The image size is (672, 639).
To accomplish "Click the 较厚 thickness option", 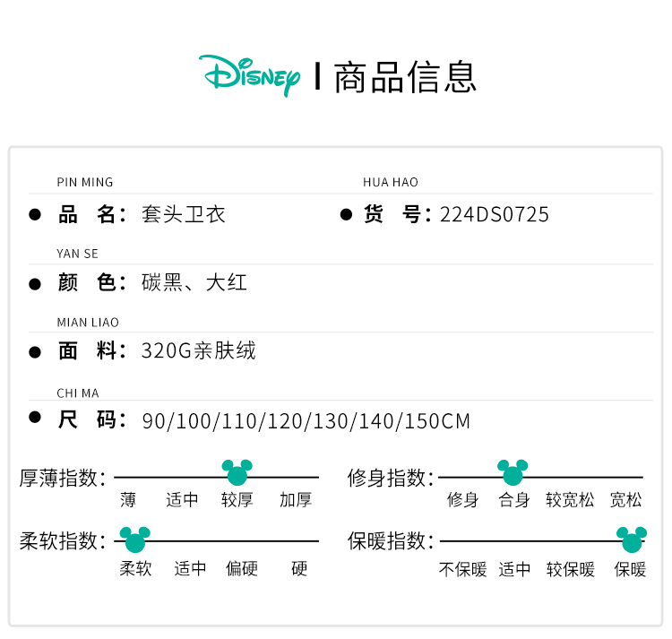I will point(237,500).
